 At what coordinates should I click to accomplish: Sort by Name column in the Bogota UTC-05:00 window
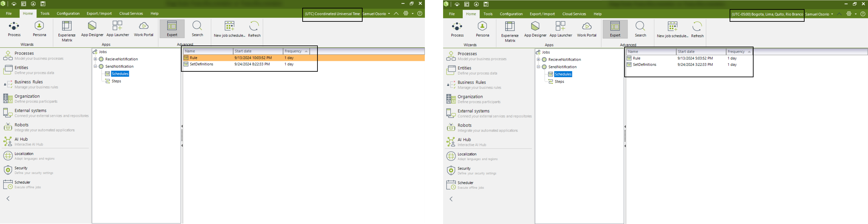pos(651,51)
